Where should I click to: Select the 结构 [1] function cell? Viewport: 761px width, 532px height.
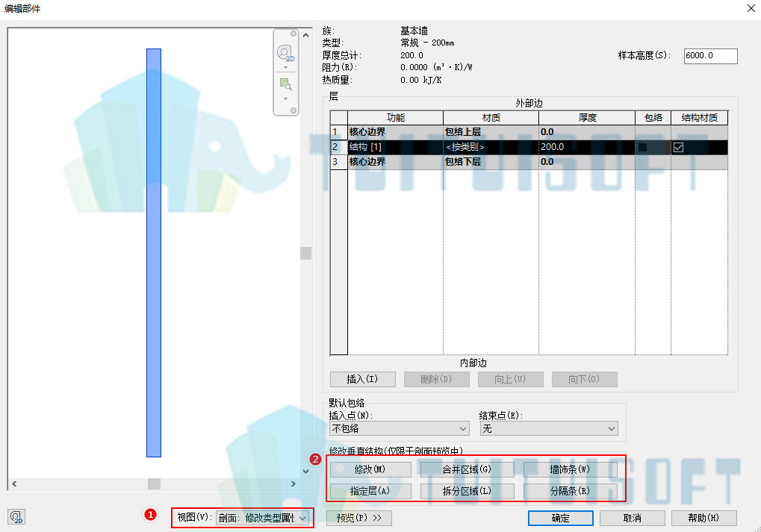(395, 147)
